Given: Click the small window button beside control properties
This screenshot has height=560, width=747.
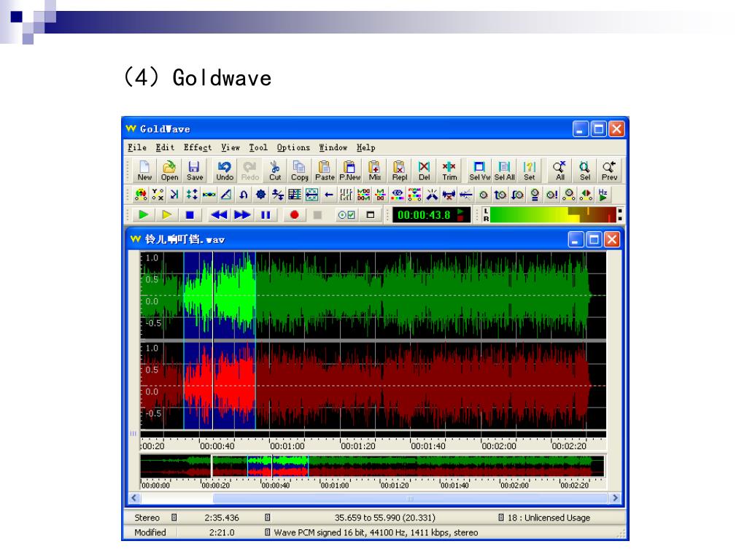Looking at the screenshot, I should [370, 215].
